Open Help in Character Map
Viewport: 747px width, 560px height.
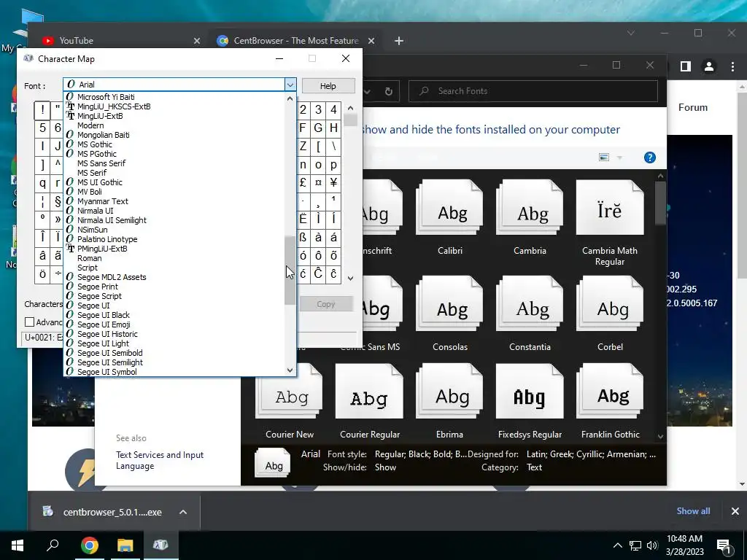(328, 86)
